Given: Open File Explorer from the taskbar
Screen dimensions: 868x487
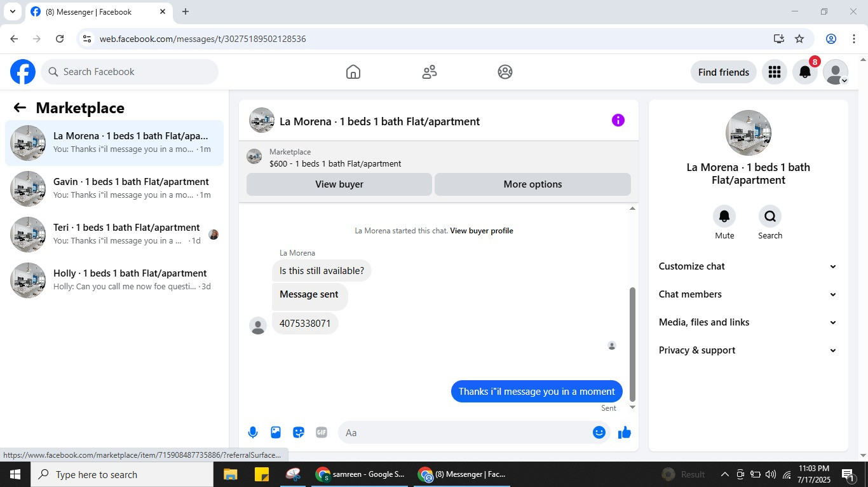Looking at the screenshot, I should 230,474.
